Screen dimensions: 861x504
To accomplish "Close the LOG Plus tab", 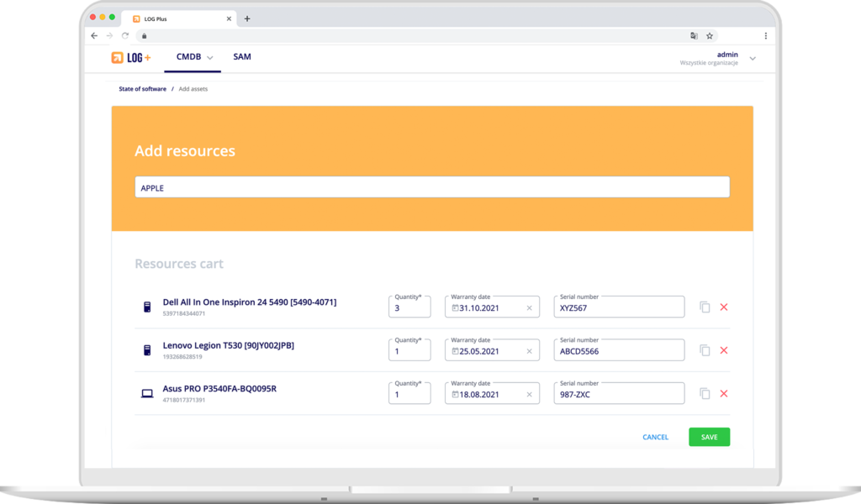I will [229, 18].
